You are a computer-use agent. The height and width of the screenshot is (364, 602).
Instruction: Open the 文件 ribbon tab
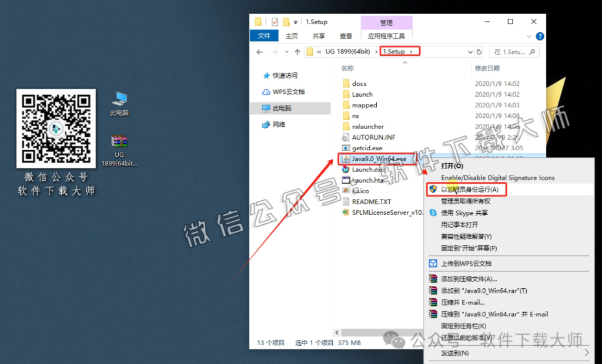[264, 36]
